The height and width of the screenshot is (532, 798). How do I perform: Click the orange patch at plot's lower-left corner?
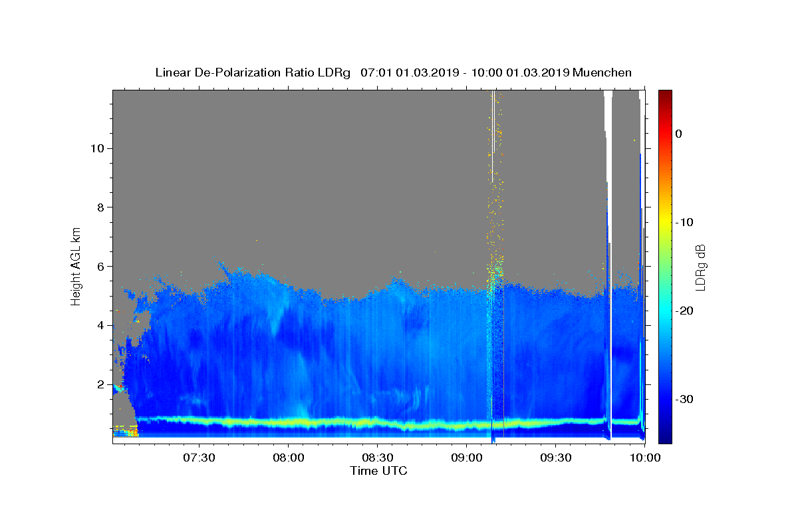[126, 430]
